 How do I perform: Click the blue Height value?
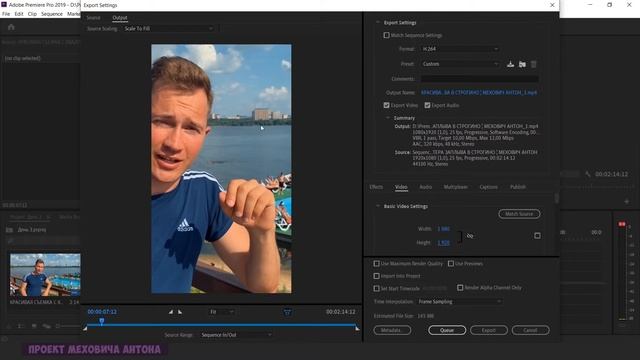tap(443, 243)
